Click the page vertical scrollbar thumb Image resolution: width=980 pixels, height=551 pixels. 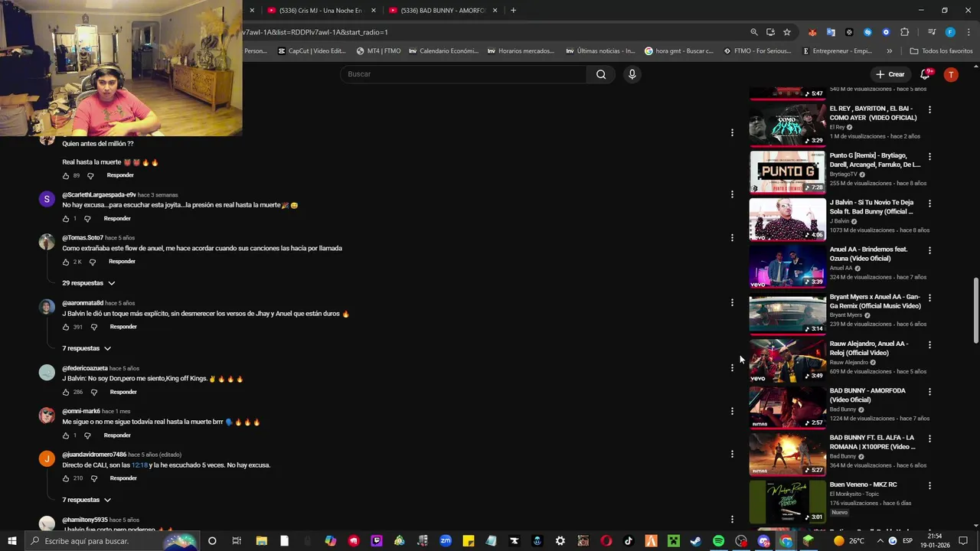(975, 310)
